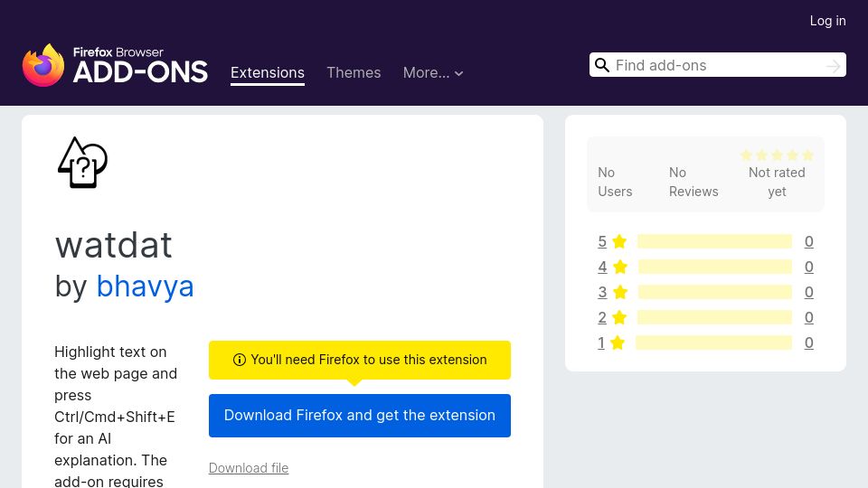
Task: Click the 2-star review count 0
Action: (x=808, y=317)
